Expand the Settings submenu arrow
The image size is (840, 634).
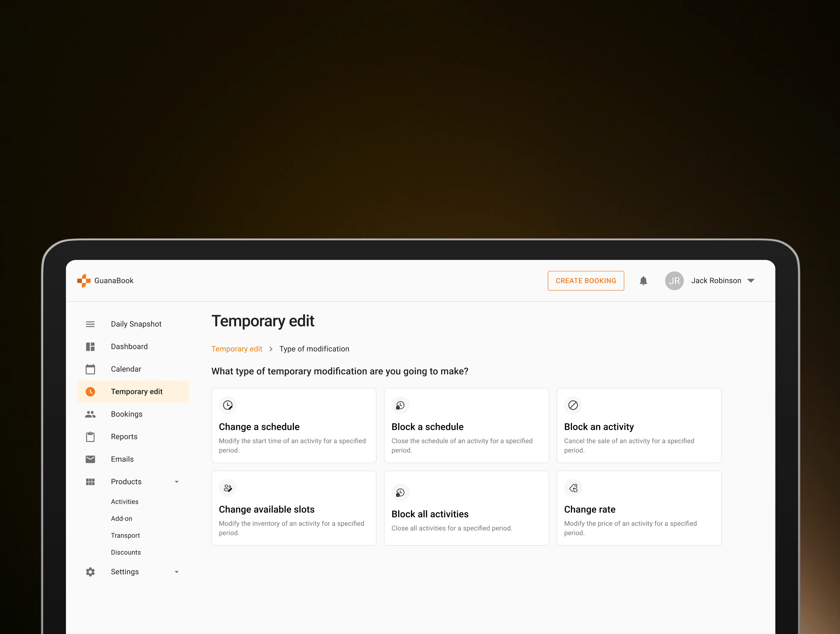click(177, 572)
